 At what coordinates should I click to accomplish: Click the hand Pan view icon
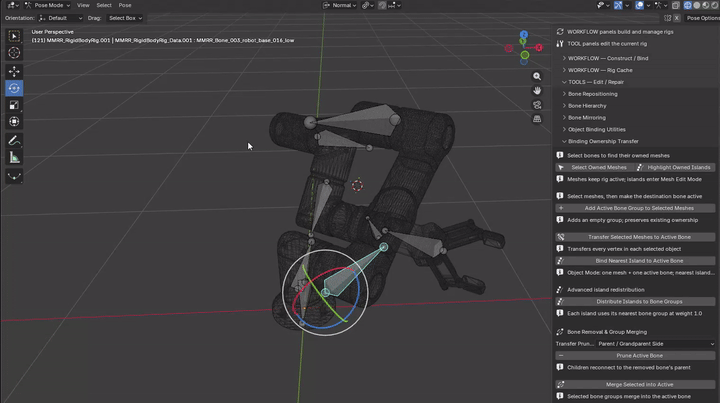pyautogui.click(x=537, y=90)
